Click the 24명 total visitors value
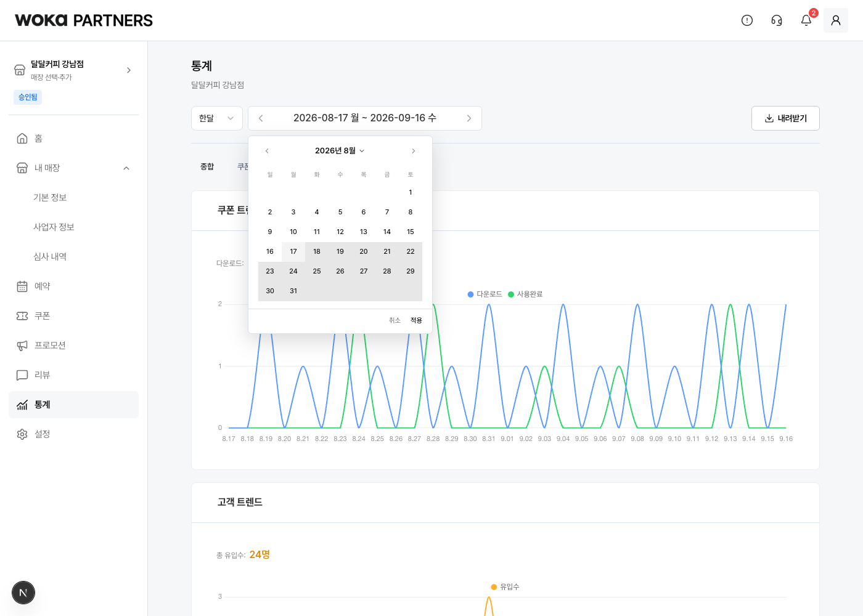Screen dimensions: 863x616 [260, 554]
